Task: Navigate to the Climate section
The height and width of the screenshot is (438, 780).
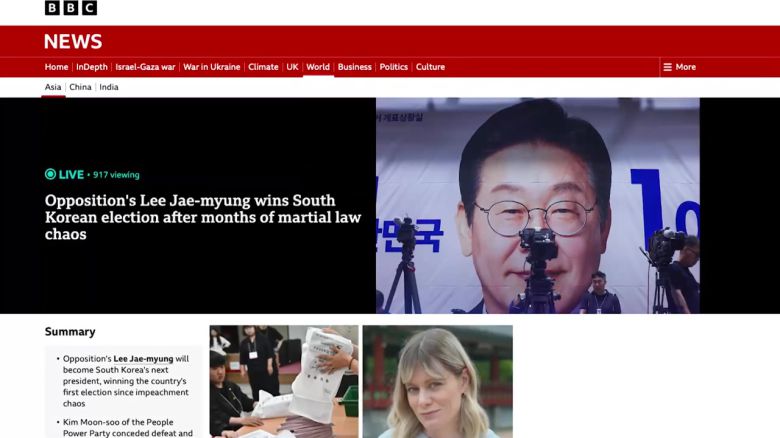Action: 263,67
